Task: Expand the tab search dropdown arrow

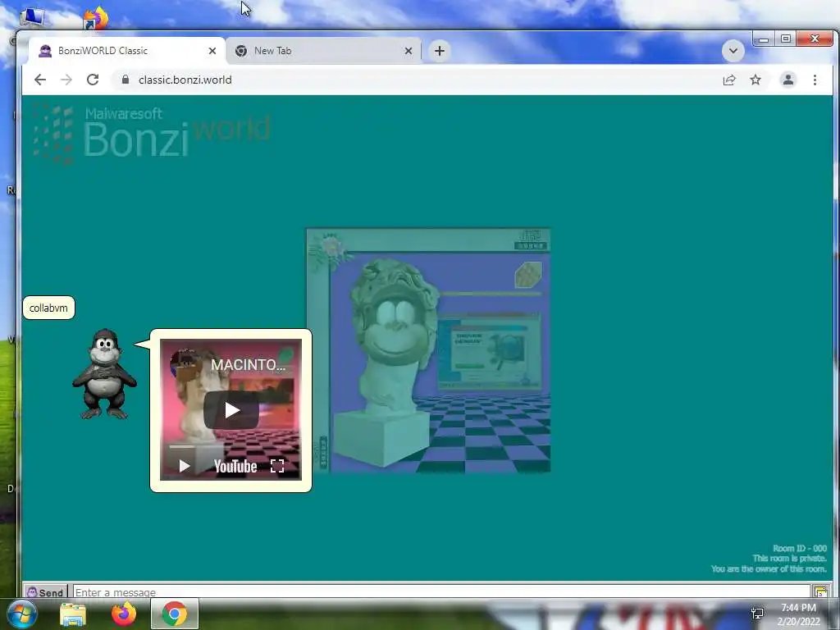Action: coord(733,51)
